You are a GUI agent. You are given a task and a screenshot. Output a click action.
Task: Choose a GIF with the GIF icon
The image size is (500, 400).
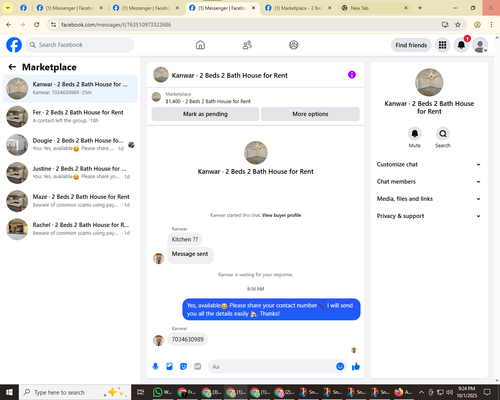point(198,367)
